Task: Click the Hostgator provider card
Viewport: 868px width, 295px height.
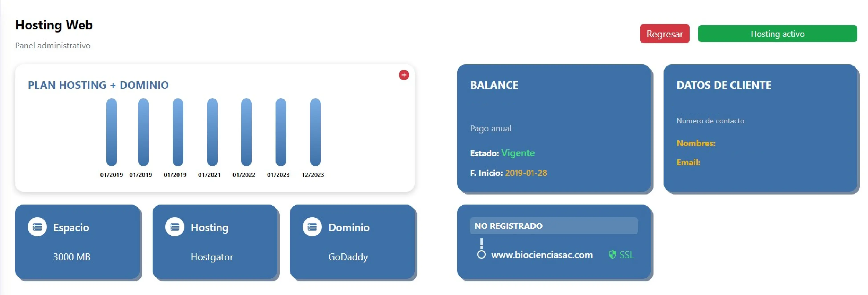Action: [215, 242]
